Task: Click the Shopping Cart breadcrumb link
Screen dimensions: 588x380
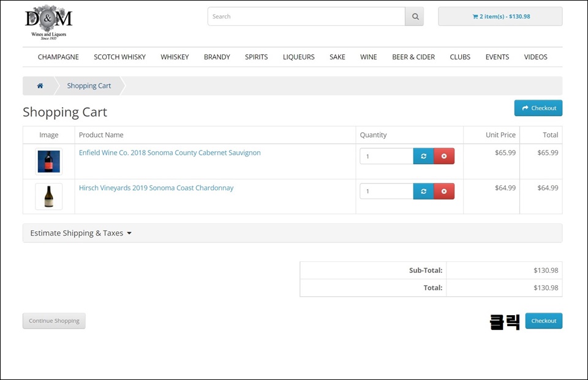Action: tap(89, 86)
